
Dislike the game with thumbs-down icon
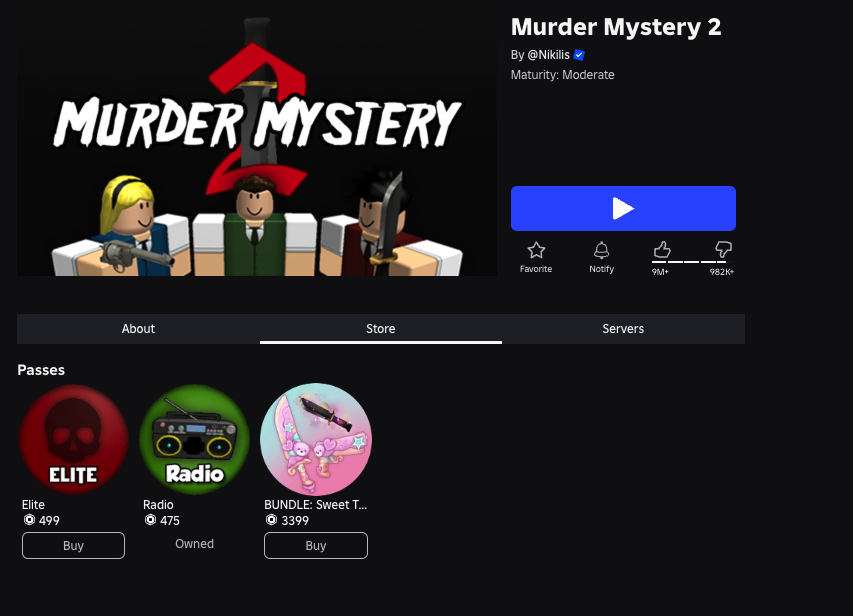(x=724, y=250)
